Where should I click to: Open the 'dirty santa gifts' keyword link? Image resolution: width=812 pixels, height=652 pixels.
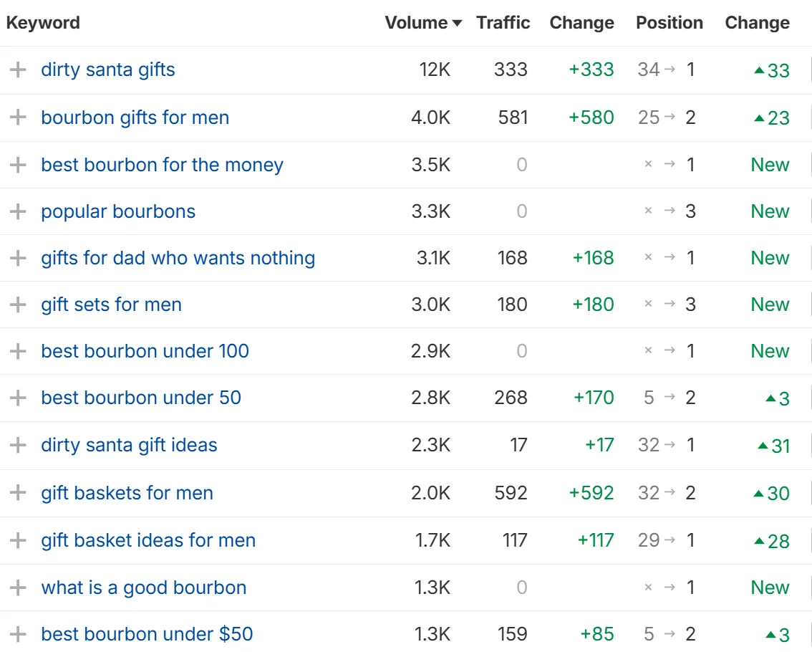pos(107,70)
